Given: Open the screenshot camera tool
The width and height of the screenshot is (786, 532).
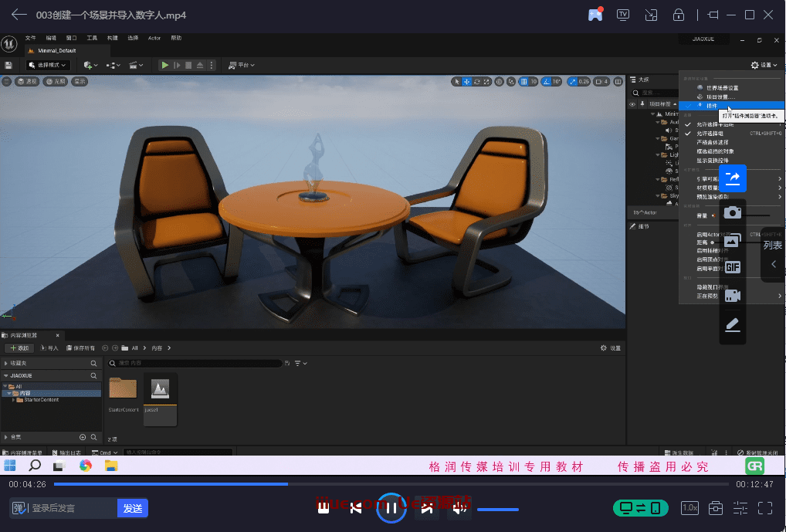Looking at the screenshot, I should point(732,212).
